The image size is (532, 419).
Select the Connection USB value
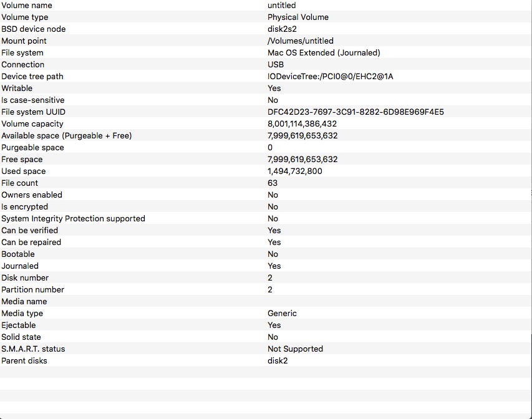click(x=276, y=65)
